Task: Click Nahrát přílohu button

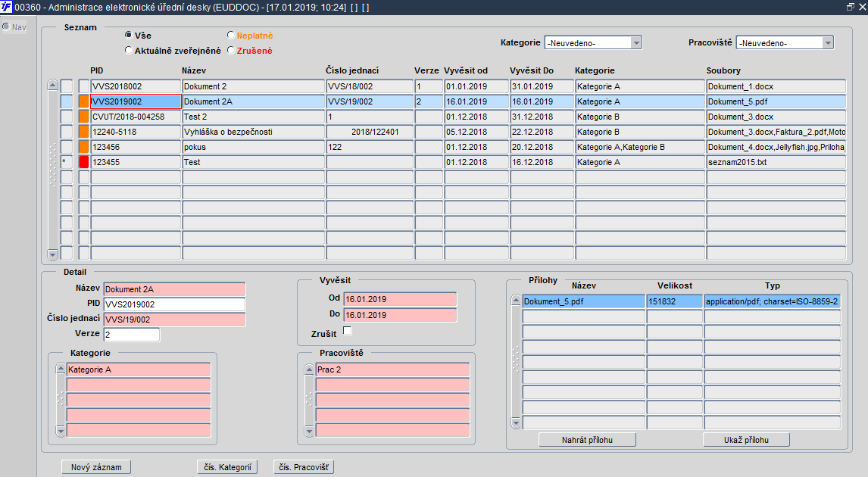Action: pyautogui.click(x=587, y=440)
